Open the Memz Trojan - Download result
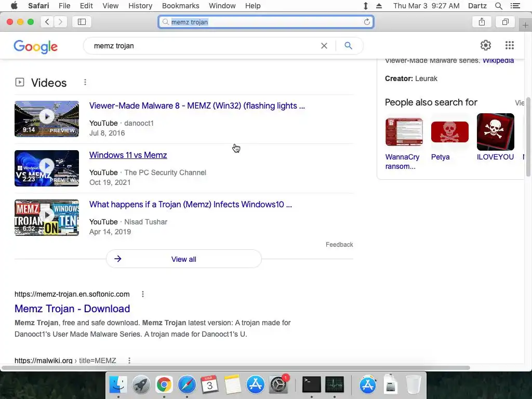This screenshot has height=399, width=532. [x=72, y=309]
